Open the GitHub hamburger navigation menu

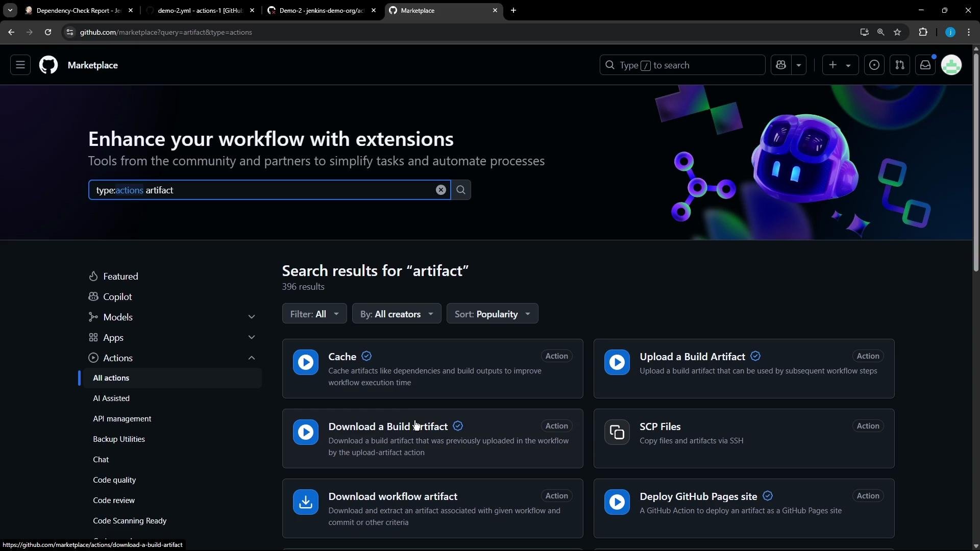point(20,65)
